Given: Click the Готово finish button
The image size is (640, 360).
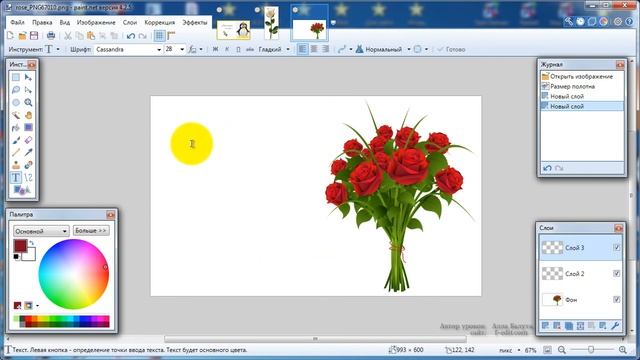Looking at the screenshot, I should pyautogui.click(x=451, y=49).
